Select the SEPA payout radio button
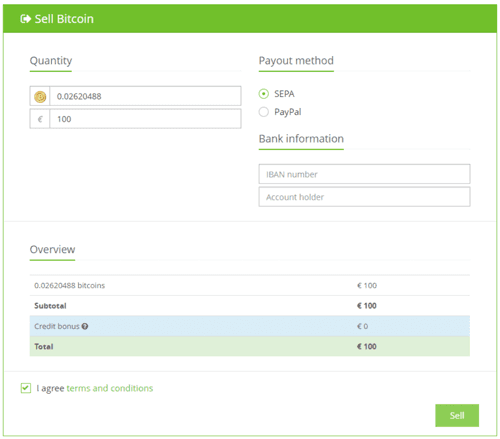The height and width of the screenshot is (439, 500). coord(263,94)
